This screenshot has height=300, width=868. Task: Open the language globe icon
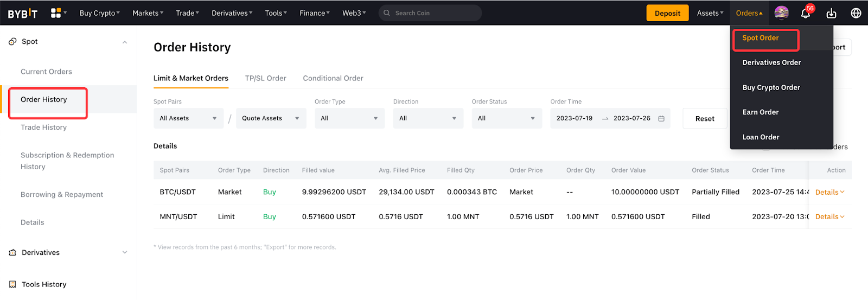click(856, 13)
